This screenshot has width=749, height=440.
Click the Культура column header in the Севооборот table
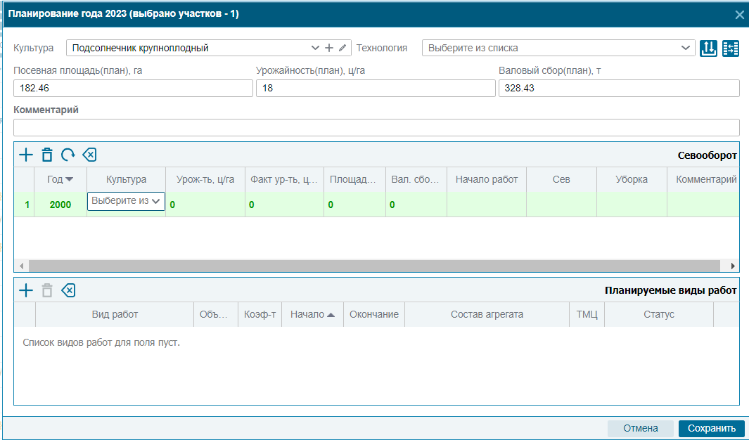(x=126, y=180)
